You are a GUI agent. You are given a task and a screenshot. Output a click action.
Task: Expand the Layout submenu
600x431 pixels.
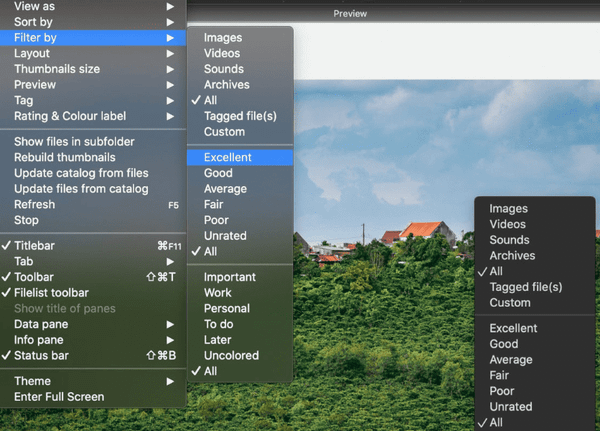click(93, 54)
